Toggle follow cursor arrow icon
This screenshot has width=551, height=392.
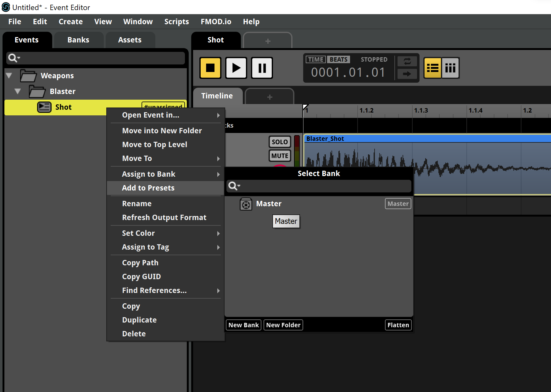point(407,74)
